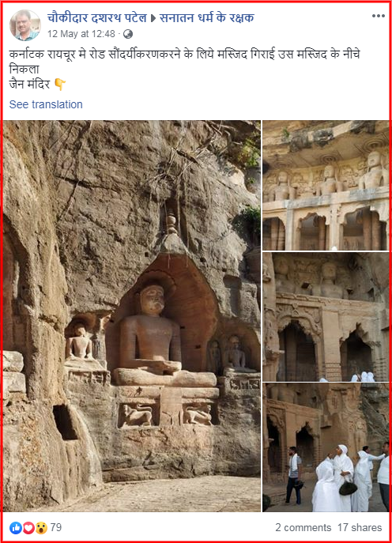This screenshot has width=392, height=543.
Task: Click the arrow between poster and group name
Action: click(x=153, y=18)
